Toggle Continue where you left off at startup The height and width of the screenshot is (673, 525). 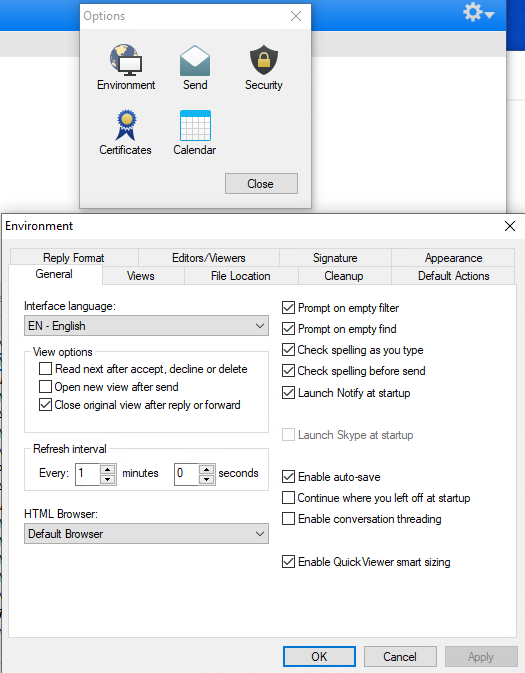(288, 497)
